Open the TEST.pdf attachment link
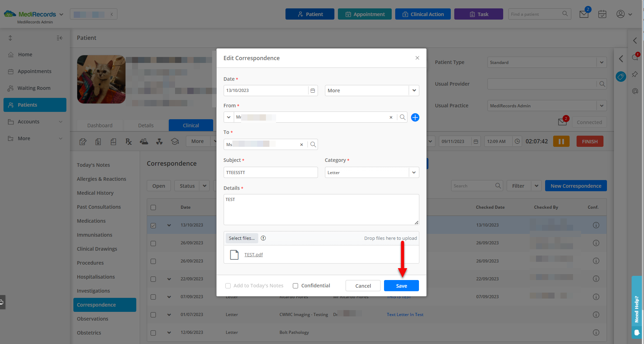Image resolution: width=644 pixels, height=344 pixels. pos(253,255)
